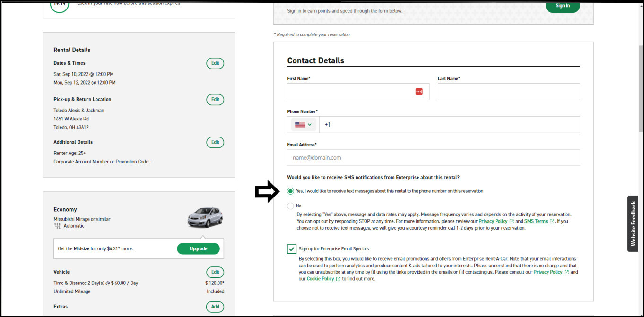Open the SMS Terms link
Screen dimensions: 644x317
536,221
